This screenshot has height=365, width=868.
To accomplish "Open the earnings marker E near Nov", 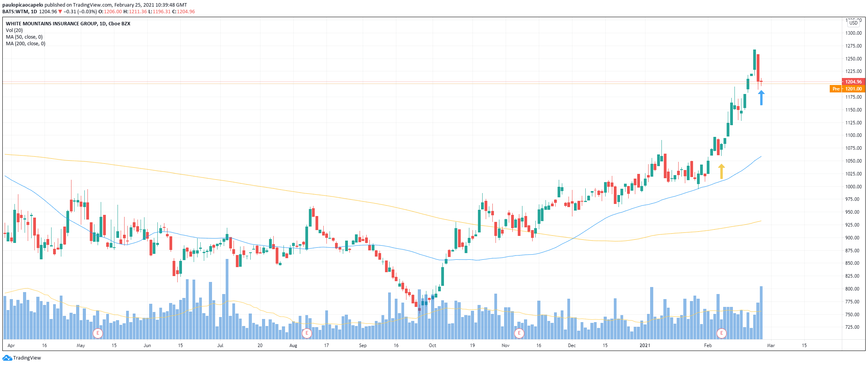I will point(519,333).
